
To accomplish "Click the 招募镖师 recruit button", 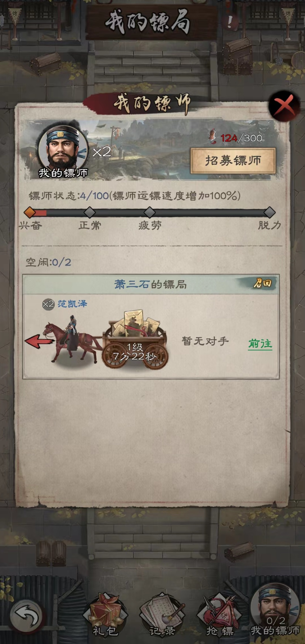I will [233, 161].
